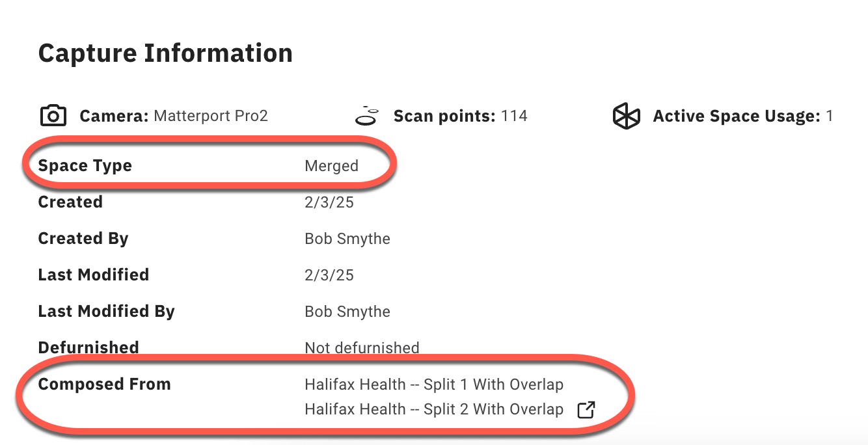The height and width of the screenshot is (445, 868).
Task: Open Halifax Health Split 2 With Overlap
Action: pyautogui.click(x=433, y=409)
